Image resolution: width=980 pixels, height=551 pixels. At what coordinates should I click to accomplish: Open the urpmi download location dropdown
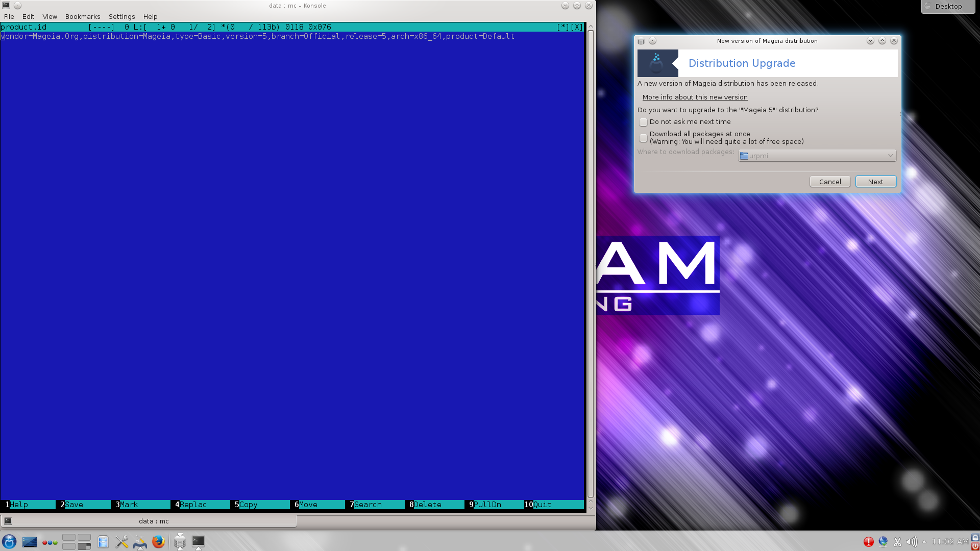click(817, 156)
